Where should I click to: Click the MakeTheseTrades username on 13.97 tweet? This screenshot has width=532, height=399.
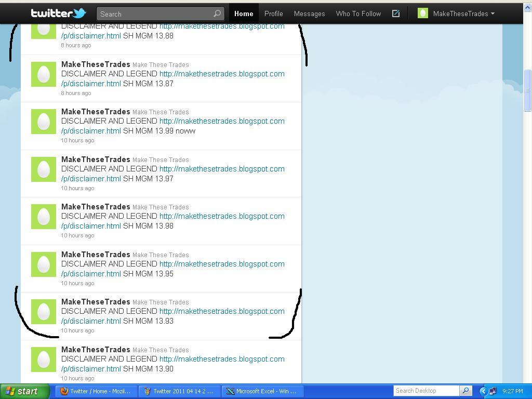coord(96,159)
